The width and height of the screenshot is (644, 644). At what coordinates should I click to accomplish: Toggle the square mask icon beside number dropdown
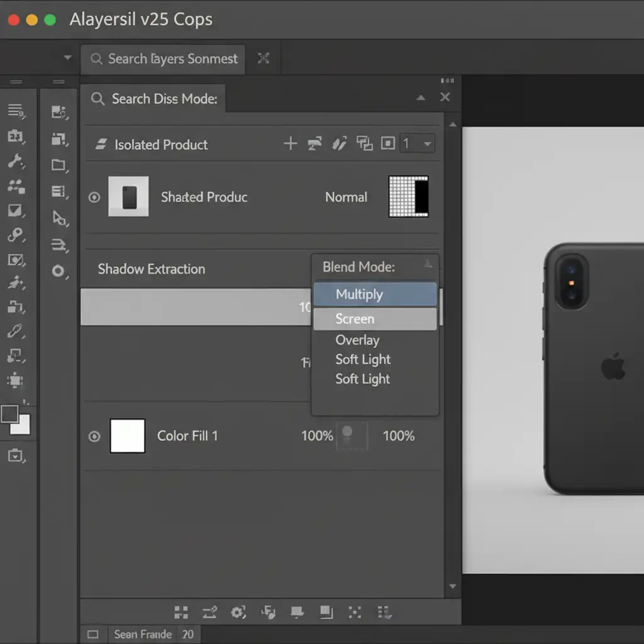[388, 144]
